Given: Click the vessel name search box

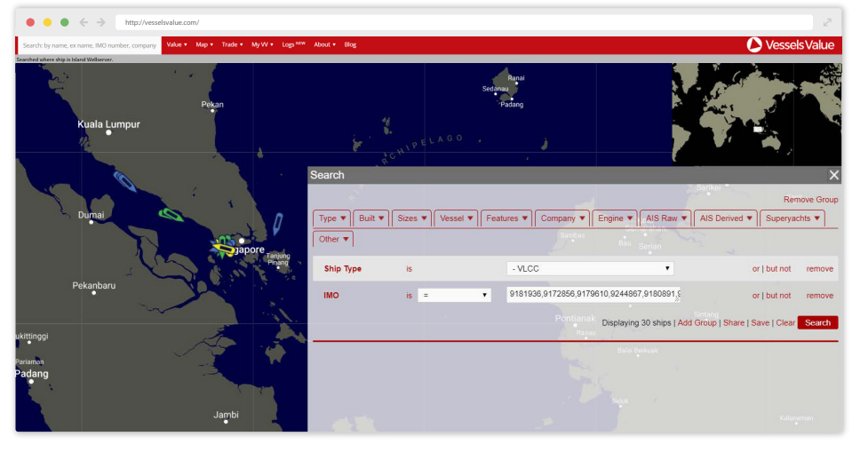Looking at the screenshot, I should pyautogui.click(x=89, y=44).
